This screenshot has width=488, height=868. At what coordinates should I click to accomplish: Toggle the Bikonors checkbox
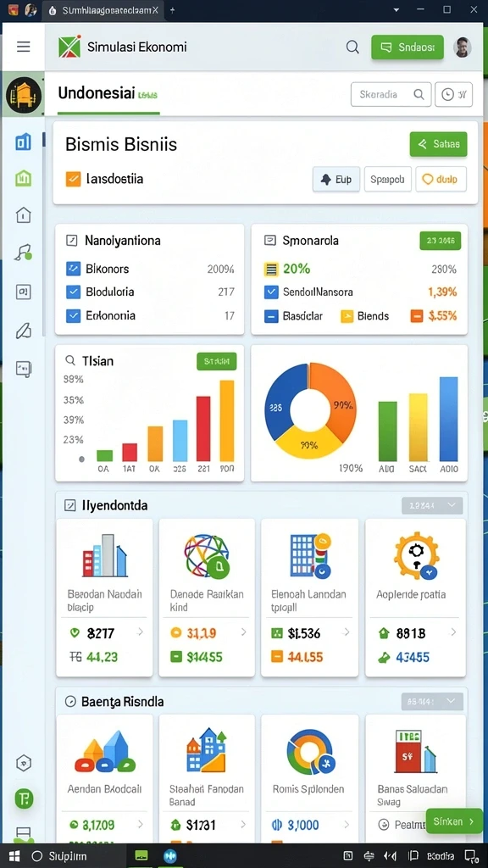pos(73,269)
